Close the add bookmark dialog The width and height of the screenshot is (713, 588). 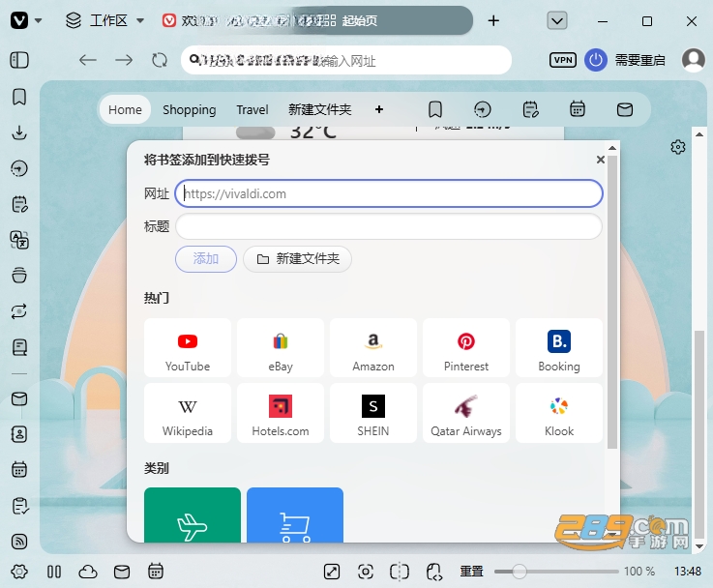600,160
